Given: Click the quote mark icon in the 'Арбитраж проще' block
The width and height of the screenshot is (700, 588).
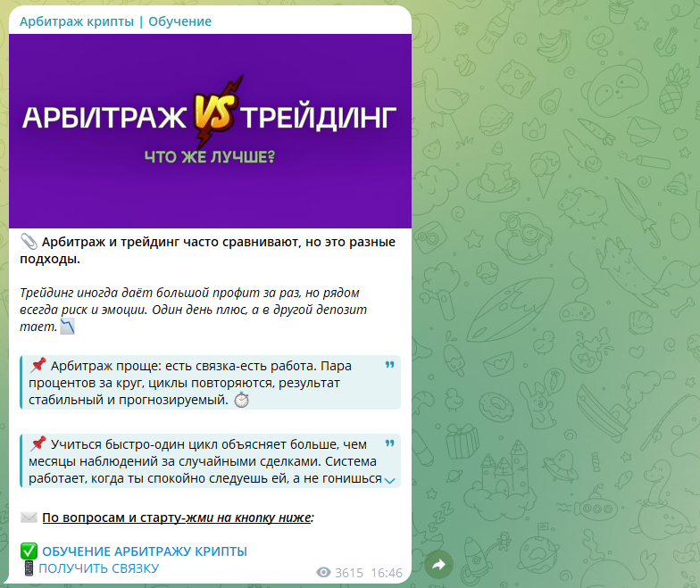Looking at the screenshot, I should point(389,365).
